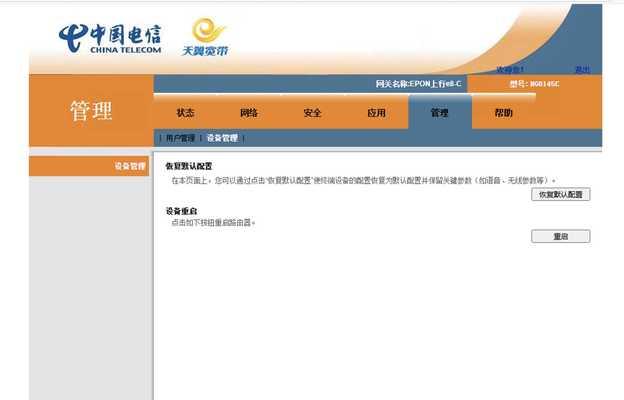Viewport: 624px width, 400px height.
Task: Click the 重启 button
Action: click(561, 236)
